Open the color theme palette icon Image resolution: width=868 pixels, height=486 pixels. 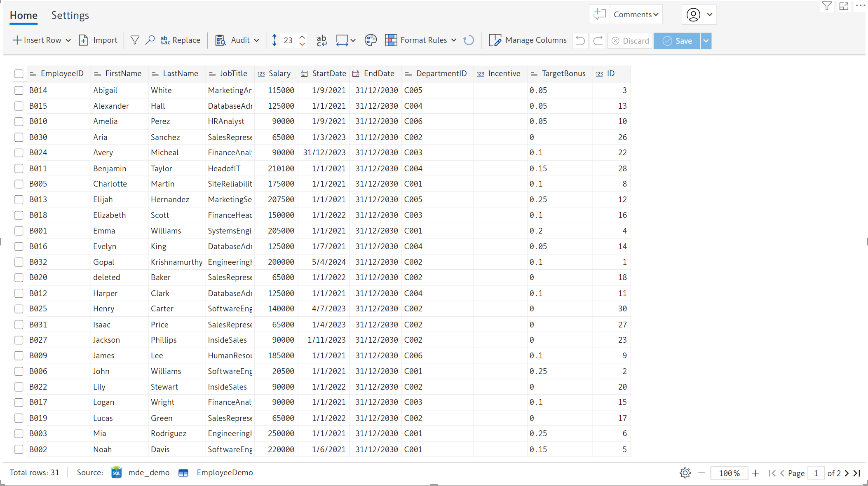tap(371, 40)
